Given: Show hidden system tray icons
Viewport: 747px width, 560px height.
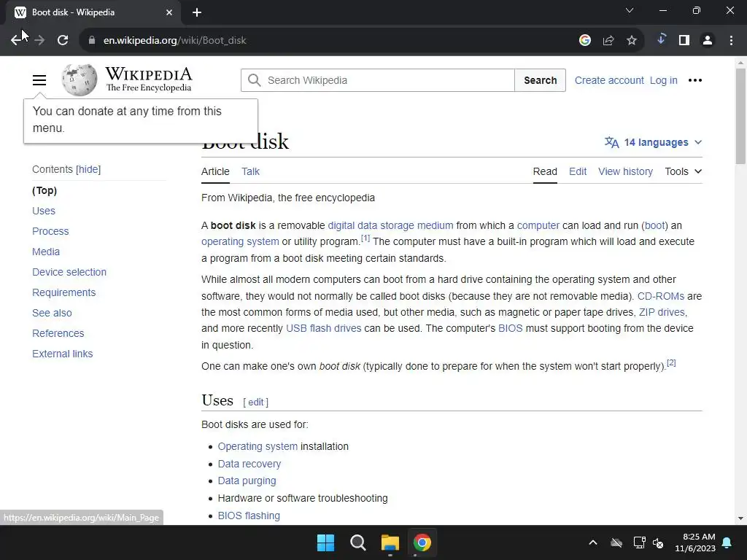Looking at the screenshot, I should point(593,542).
